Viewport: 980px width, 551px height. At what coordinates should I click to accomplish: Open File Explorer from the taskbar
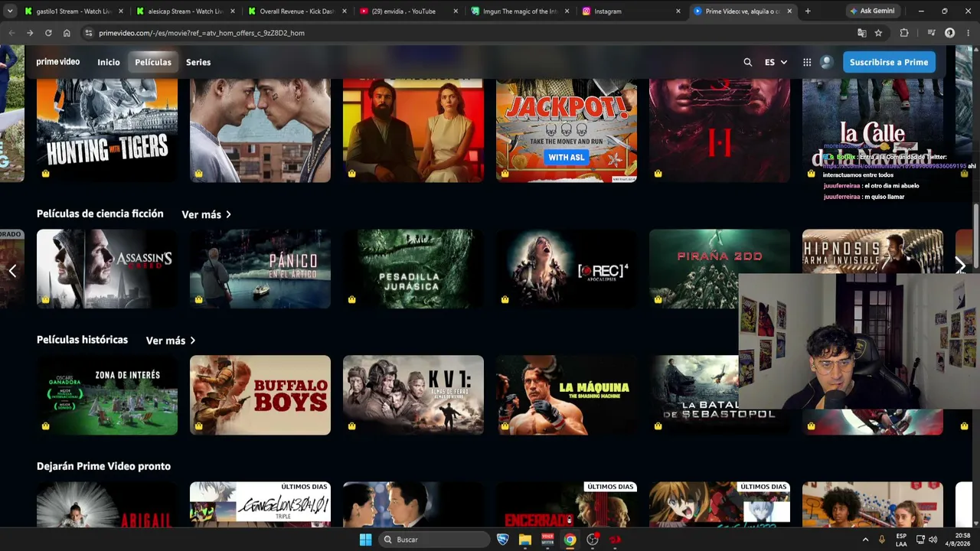[525, 540]
